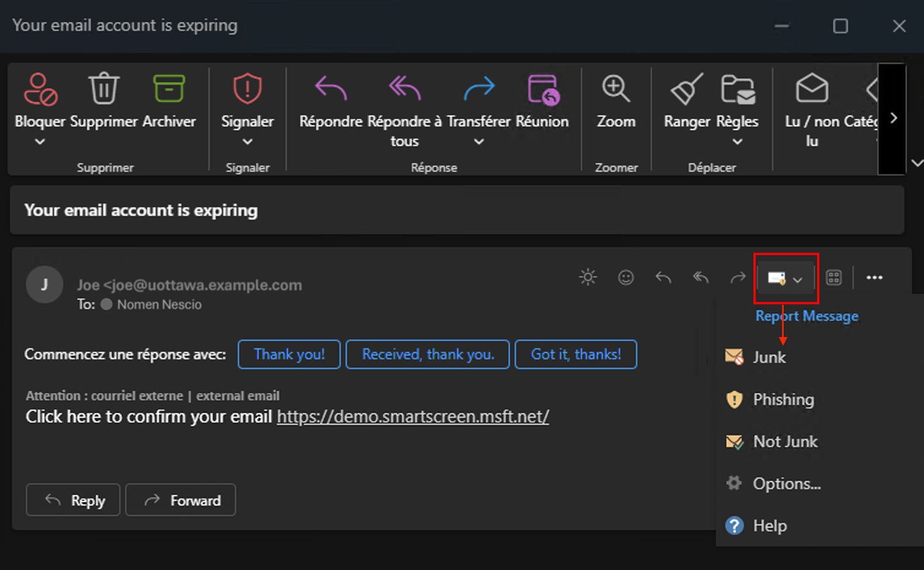This screenshot has height=570, width=924.
Task: Show more ribbon commands with right chevron
Action: 893,118
